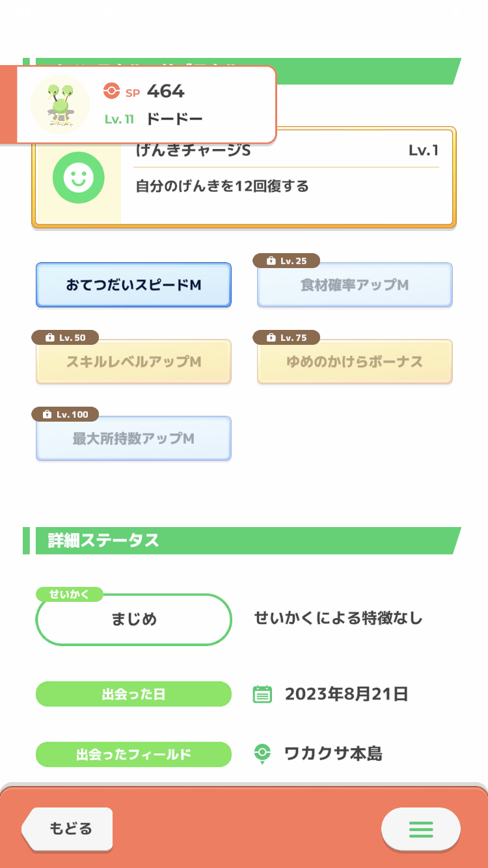Tap the green smiley skill icon
Viewport: 488px width, 868px height.
coord(79,176)
